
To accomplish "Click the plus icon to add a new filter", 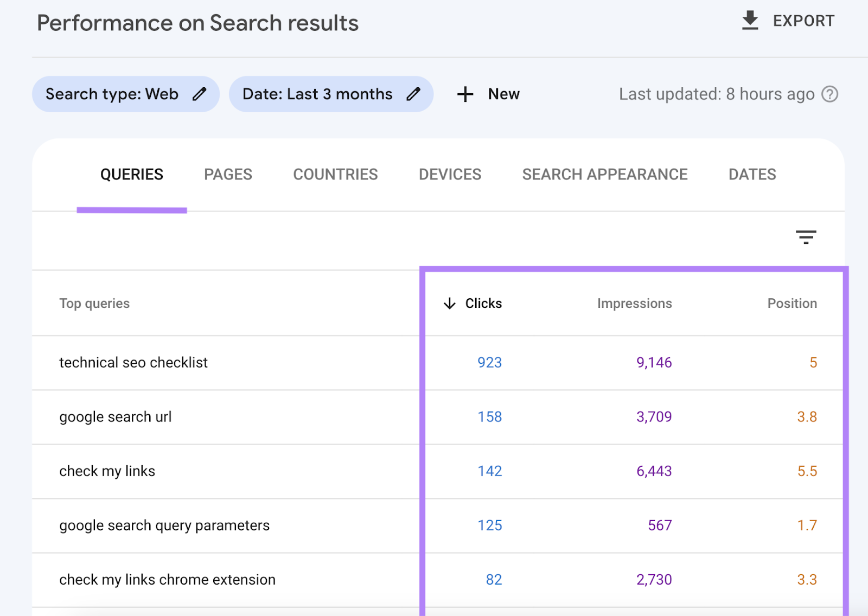I will (465, 94).
